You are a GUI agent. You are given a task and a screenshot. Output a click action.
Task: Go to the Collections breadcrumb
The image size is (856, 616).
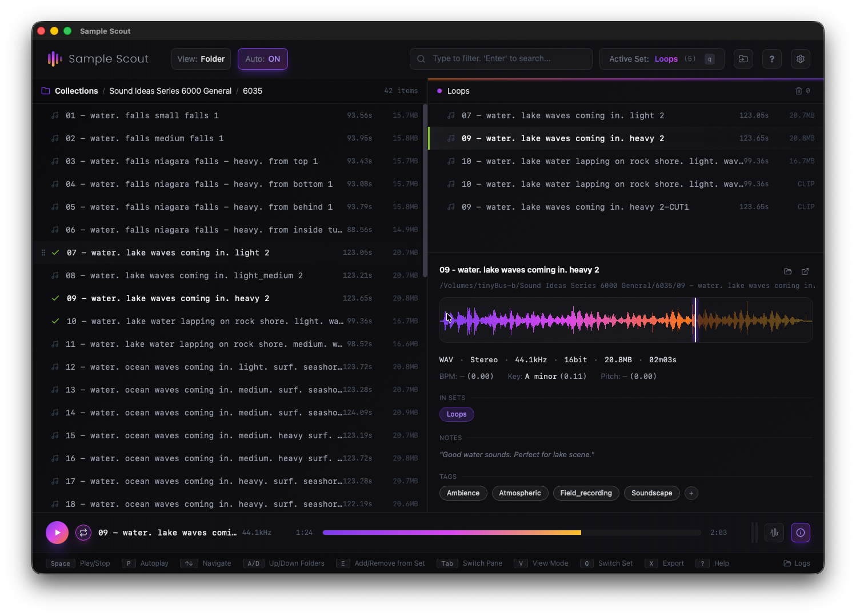point(76,91)
